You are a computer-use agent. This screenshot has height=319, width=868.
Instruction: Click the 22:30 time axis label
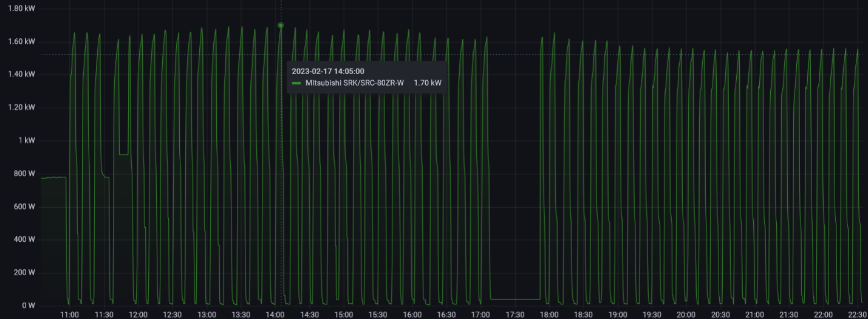tap(858, 315)
